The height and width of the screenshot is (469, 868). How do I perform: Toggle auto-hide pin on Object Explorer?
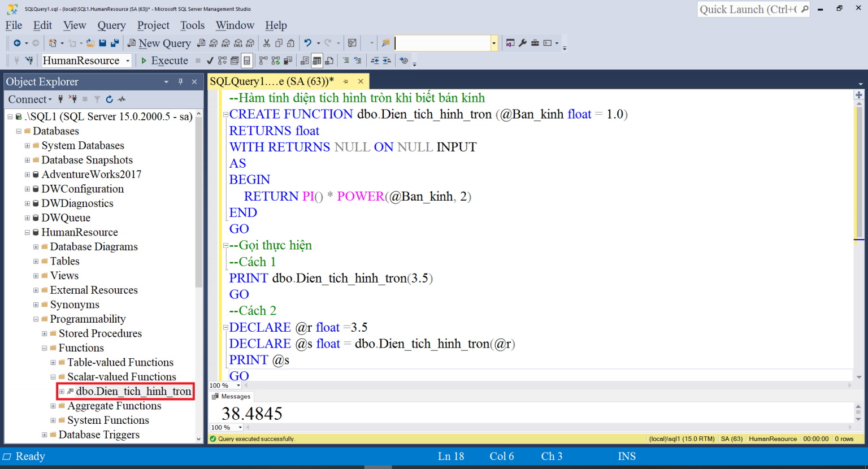pyautogui.click(x=180, y=82)
